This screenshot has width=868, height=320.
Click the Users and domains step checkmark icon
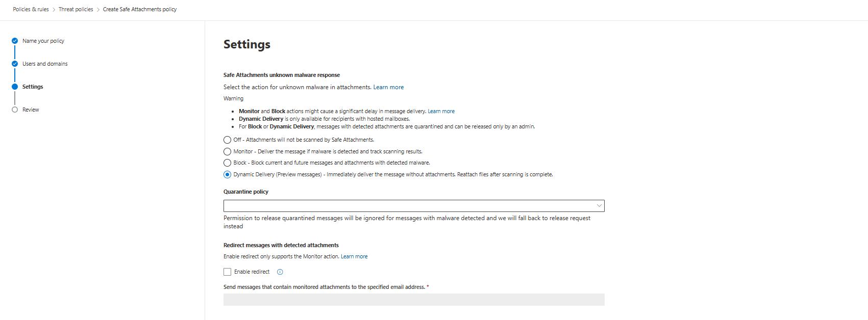coord(15,64)
